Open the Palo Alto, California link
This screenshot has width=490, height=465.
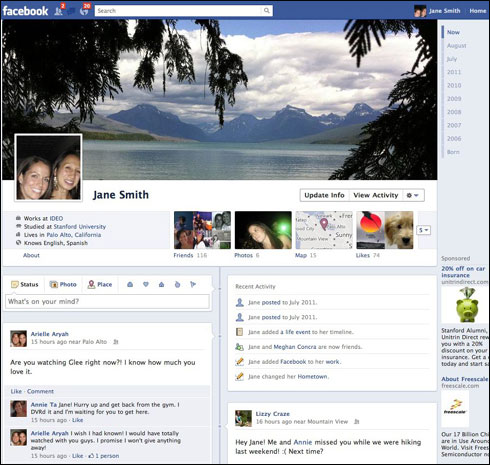[x=74, y=235]
